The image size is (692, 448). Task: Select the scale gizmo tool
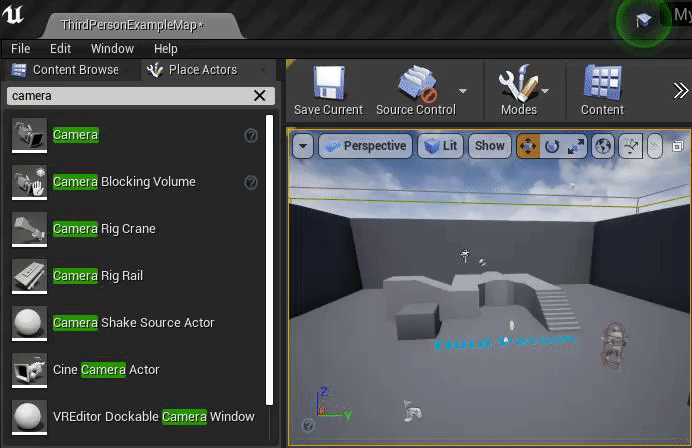(575, 146)
